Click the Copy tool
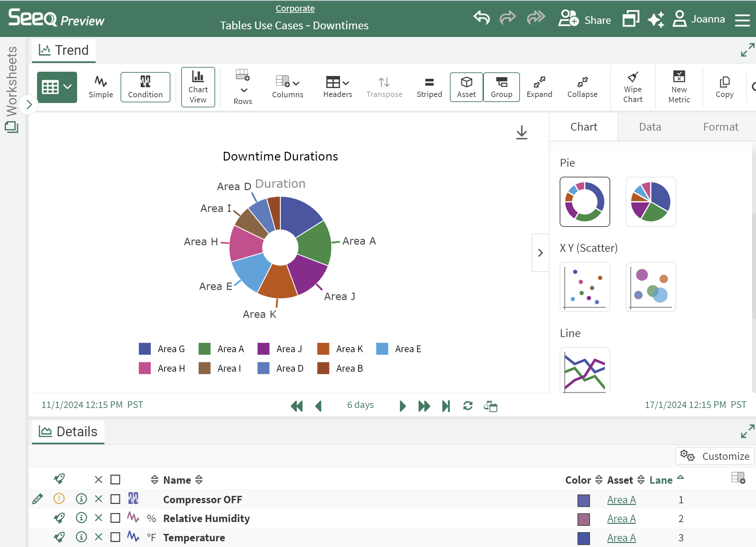The image size is (756, 547). [x=724, y=87]
